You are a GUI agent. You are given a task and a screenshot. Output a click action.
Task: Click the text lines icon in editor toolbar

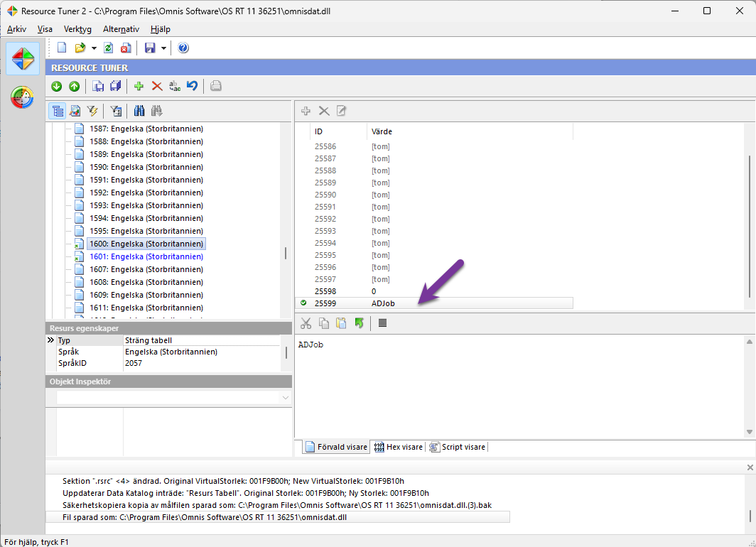point(382,323)
